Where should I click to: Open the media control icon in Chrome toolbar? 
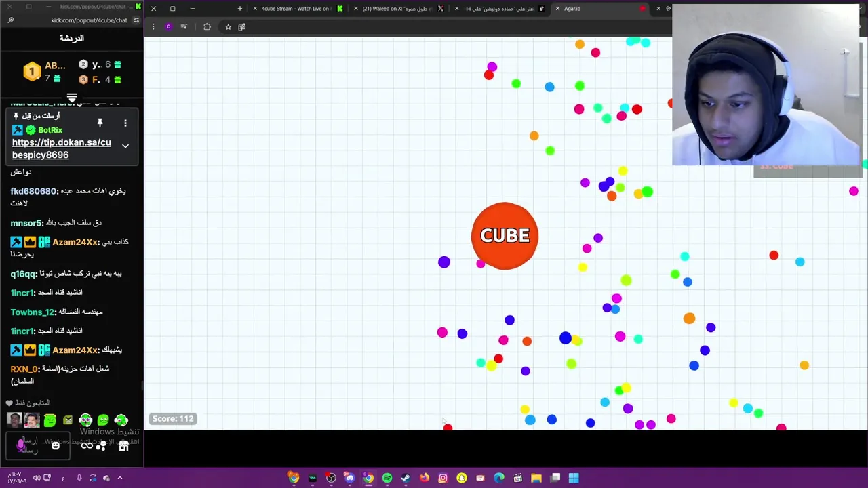[184, 26]
